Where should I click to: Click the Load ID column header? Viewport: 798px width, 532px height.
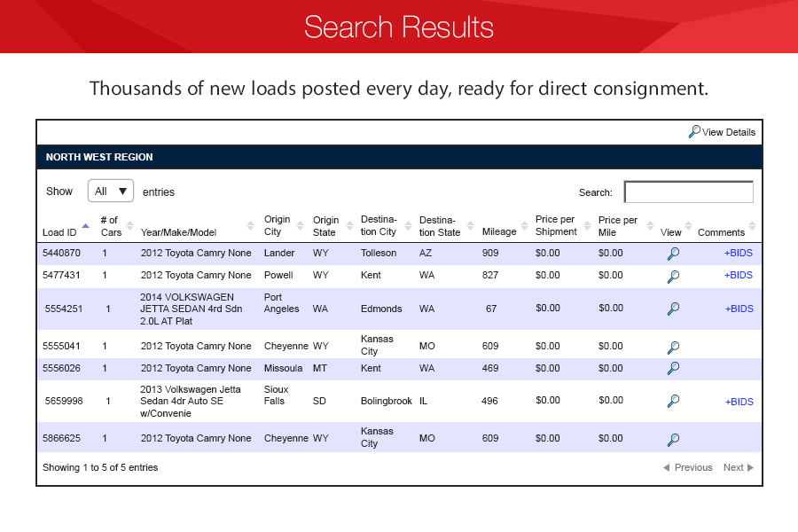59,232
